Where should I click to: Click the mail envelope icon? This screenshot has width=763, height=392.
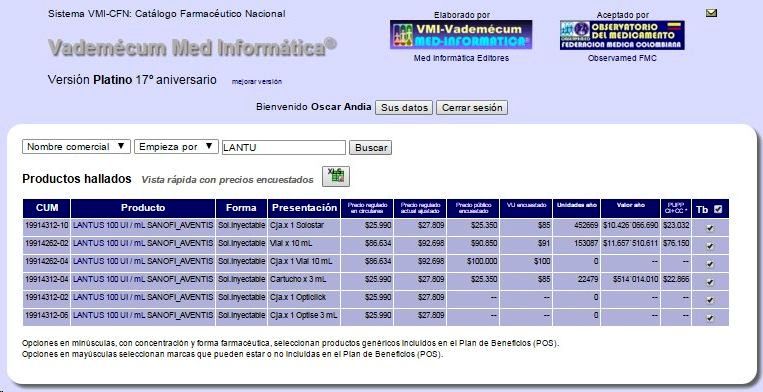(711, 13)
